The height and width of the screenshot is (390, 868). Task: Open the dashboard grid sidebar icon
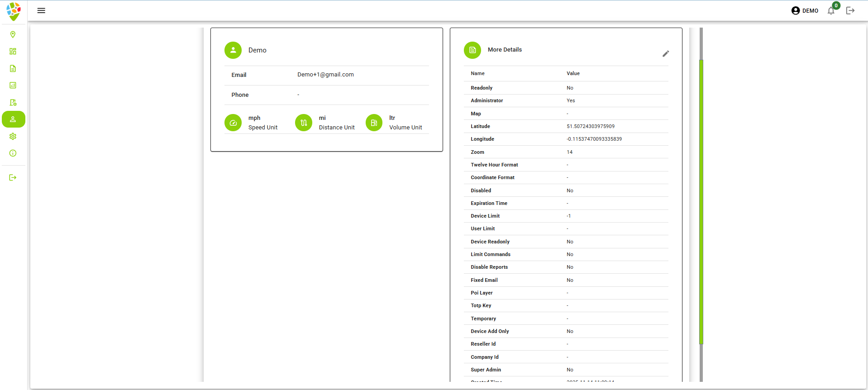[13, 52]
